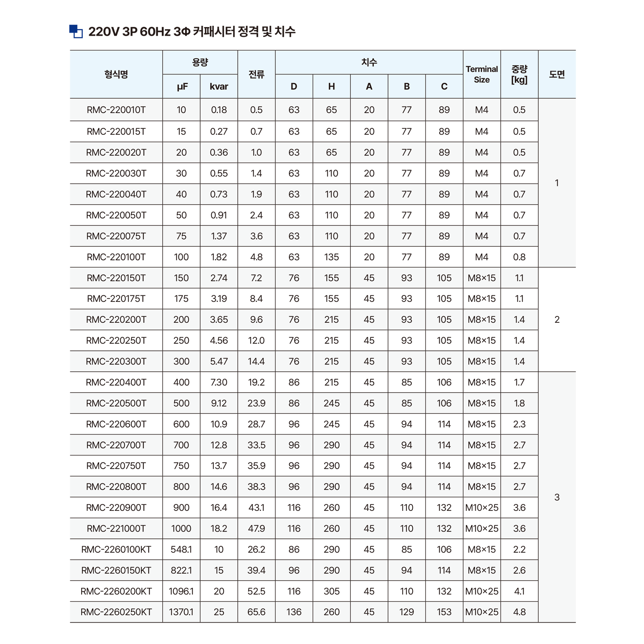Select model RMC-220175T
This screenshot has width=644, height=644.
[x=116, y=298]
